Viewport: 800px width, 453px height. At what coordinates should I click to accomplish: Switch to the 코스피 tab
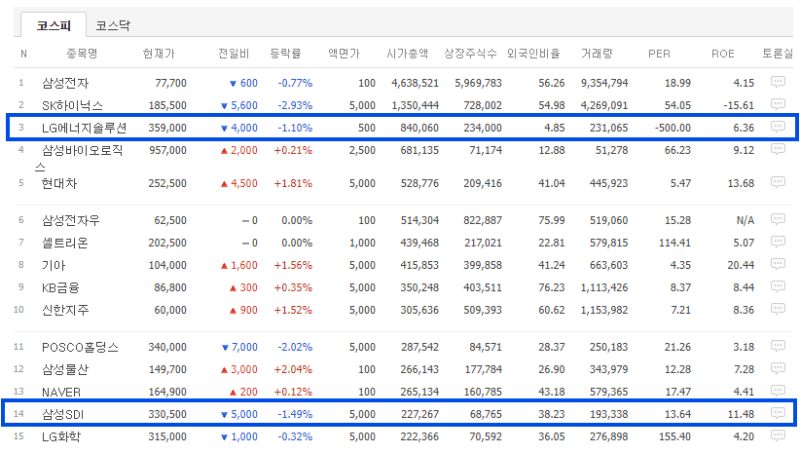(54, 25)
